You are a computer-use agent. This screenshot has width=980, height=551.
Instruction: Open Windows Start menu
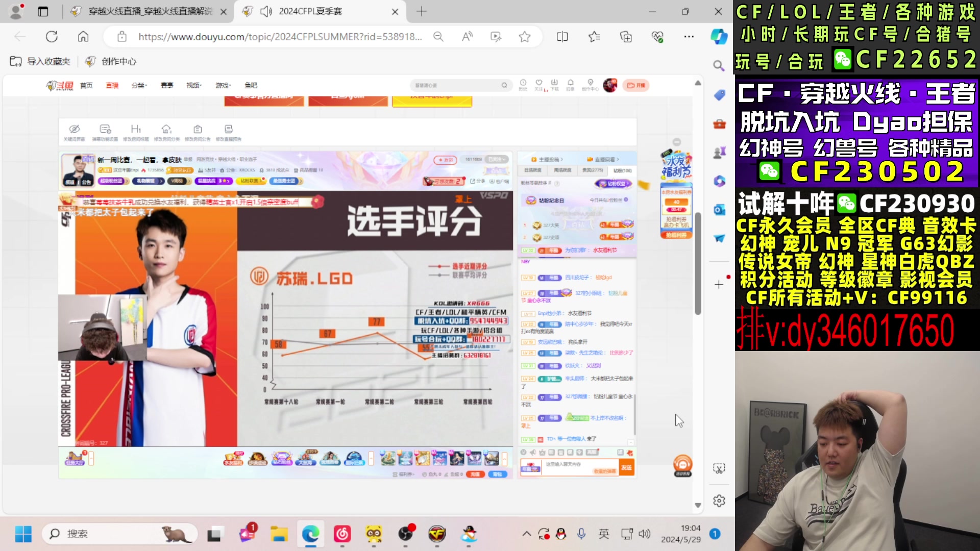coord(23,534)
